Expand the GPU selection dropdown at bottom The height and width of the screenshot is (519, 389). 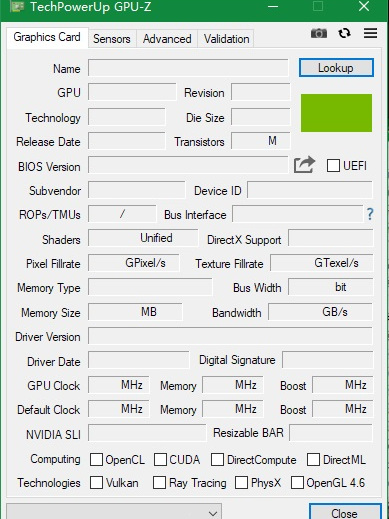pyautogui.click(x=114, y=512)
